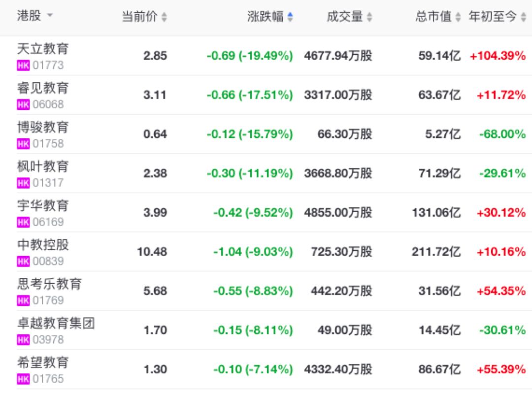Click the 涨跌幅 column header label
The height and width of the screenshot is (393, 532).
tap(266, 16)
